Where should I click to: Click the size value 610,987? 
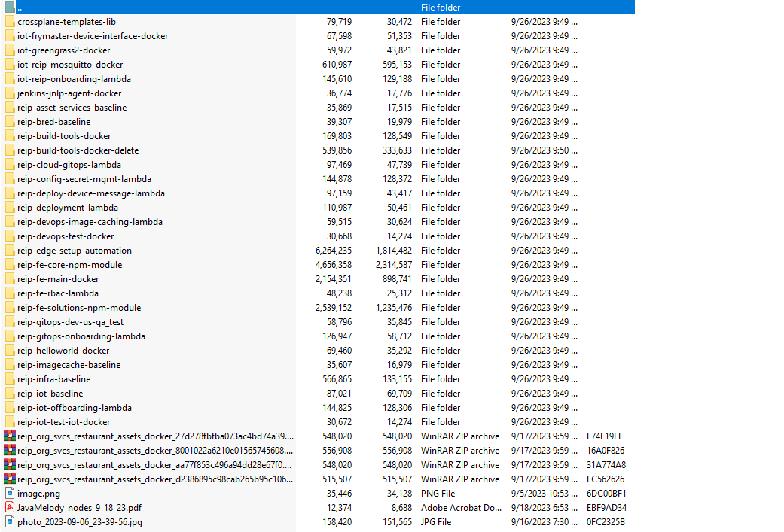coord(337,65)
